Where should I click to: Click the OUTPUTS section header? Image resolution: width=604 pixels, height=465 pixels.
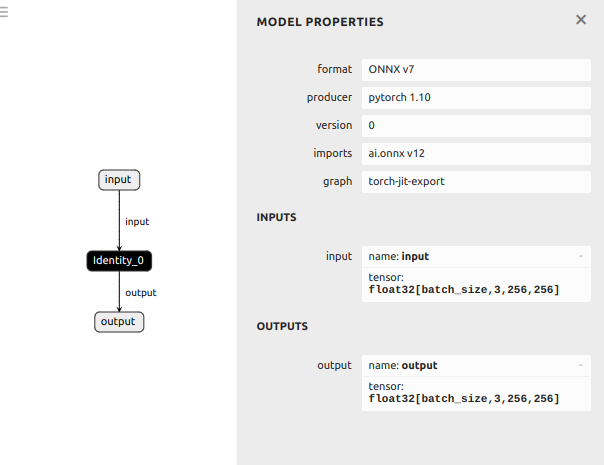pyautogui.click(x=282, y=326)
